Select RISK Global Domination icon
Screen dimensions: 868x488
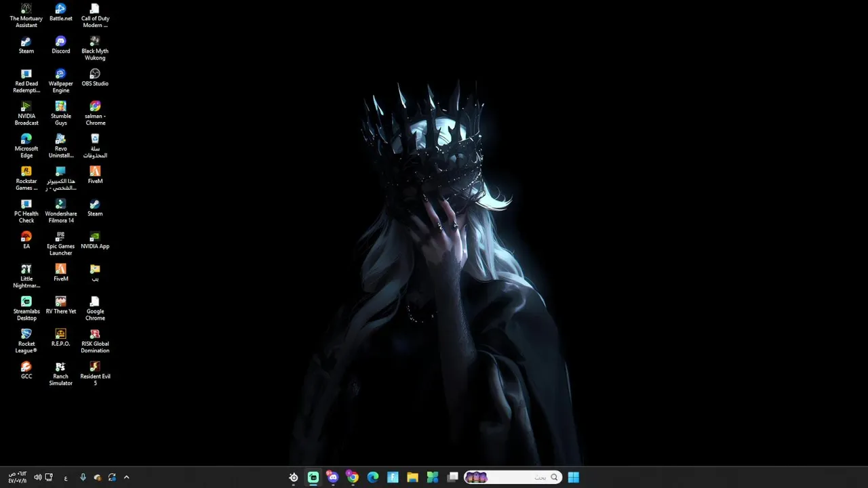(95, 341)
